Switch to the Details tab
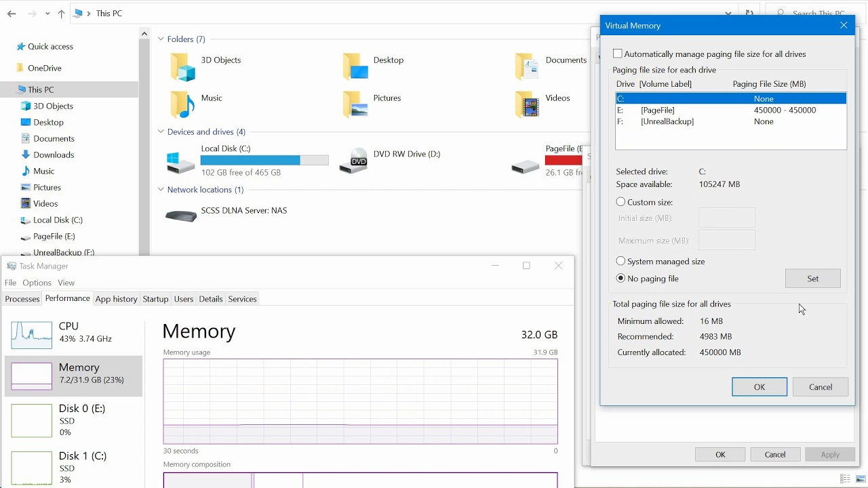Image resolution: width=868 pixels, height=488 pixels. (x=211, y=299)
